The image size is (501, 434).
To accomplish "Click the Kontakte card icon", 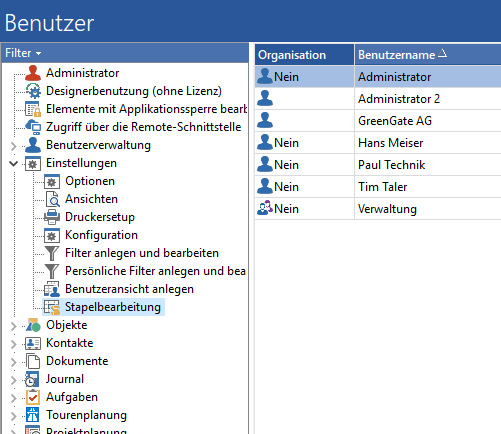I will (33, 343).
